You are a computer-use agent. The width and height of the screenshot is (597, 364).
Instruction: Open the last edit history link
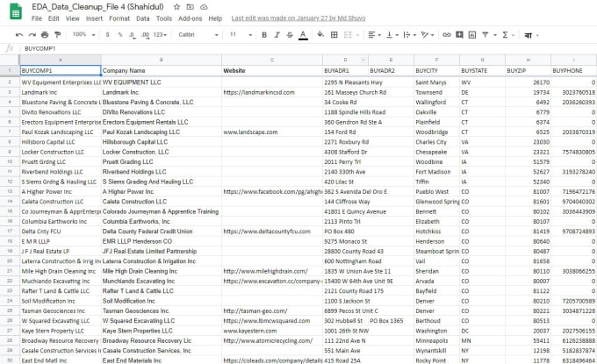[298, 18]
